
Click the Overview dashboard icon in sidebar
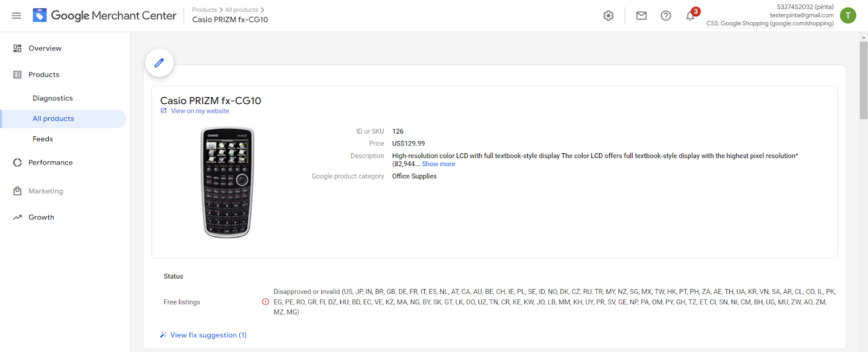[x=17, y=48]
